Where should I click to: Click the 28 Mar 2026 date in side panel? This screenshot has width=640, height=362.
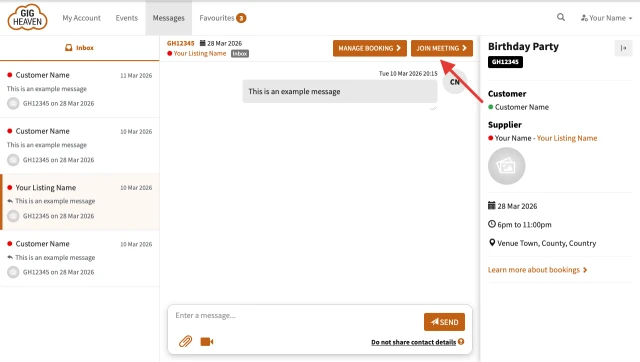[517, 206]
